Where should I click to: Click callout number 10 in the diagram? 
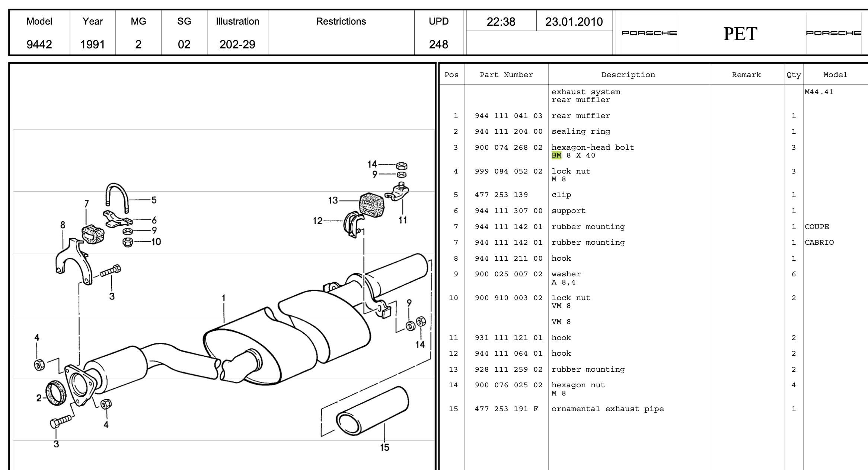[x=156, y=242]
